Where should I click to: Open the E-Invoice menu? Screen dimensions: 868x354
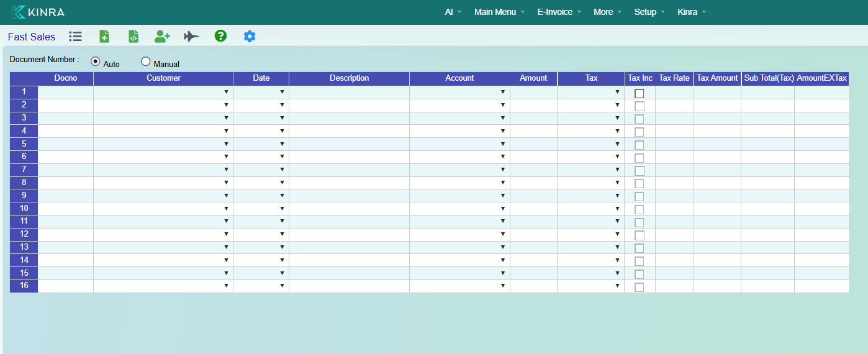(x=559, y=12)
